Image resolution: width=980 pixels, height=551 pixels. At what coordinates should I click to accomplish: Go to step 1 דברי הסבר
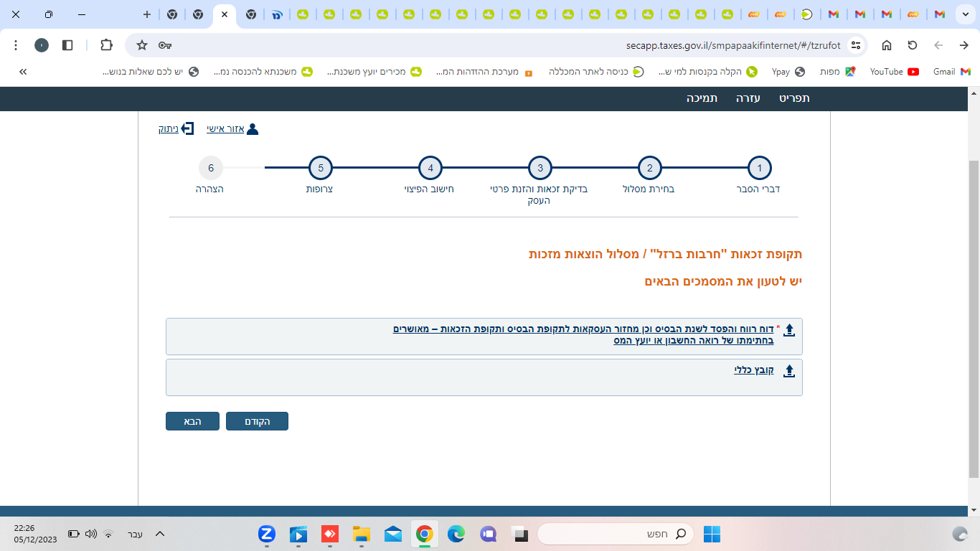point(759,169)
